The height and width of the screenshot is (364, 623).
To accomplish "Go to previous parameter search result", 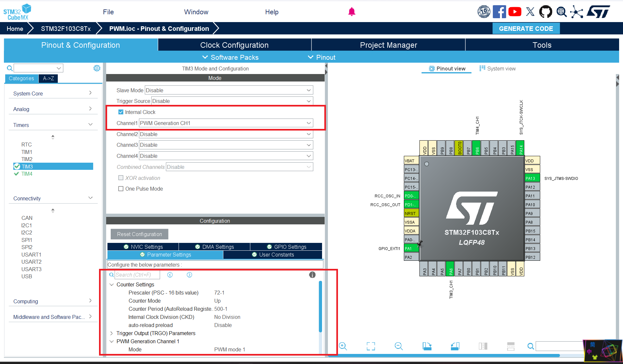I will (x=170, y=275).
